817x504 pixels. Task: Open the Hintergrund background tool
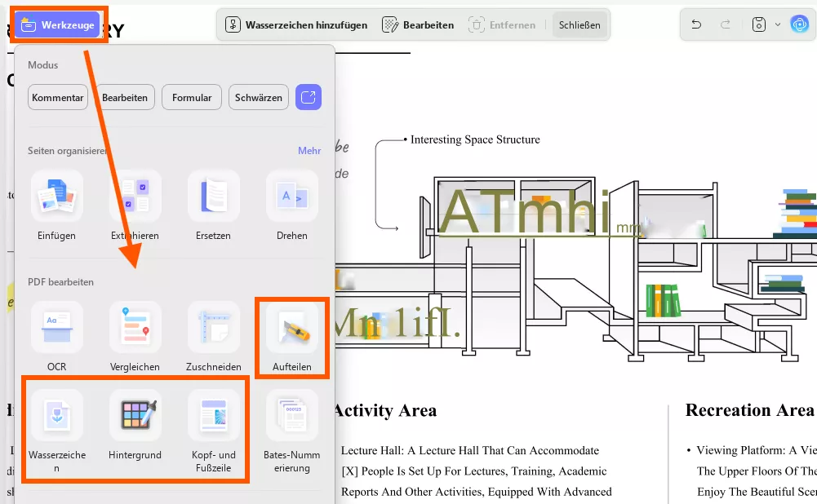135,416
